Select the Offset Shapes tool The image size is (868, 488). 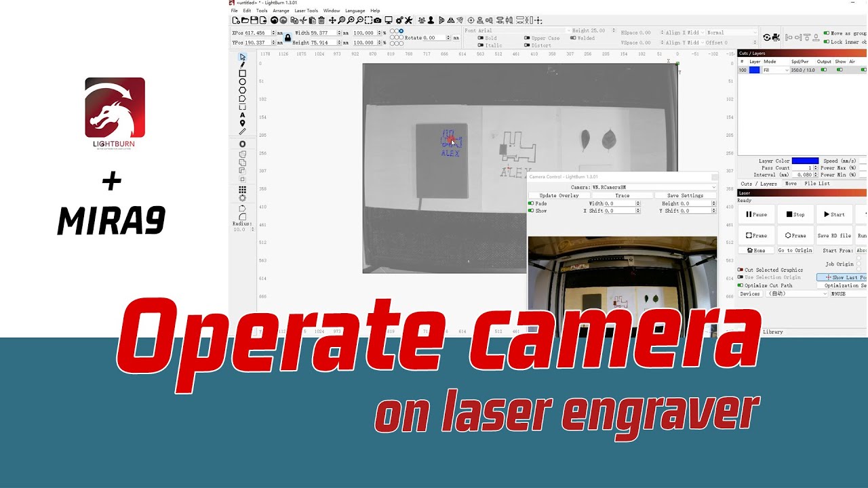point(242,144)
